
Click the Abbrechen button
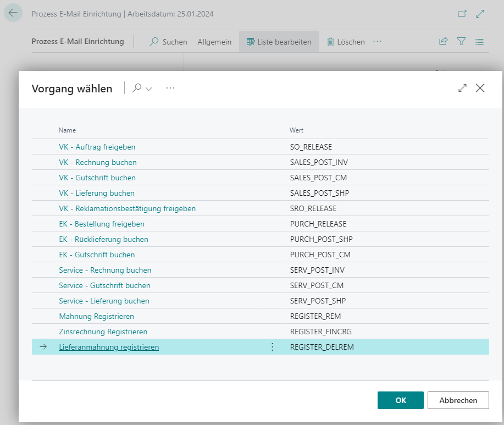[458, 400]
